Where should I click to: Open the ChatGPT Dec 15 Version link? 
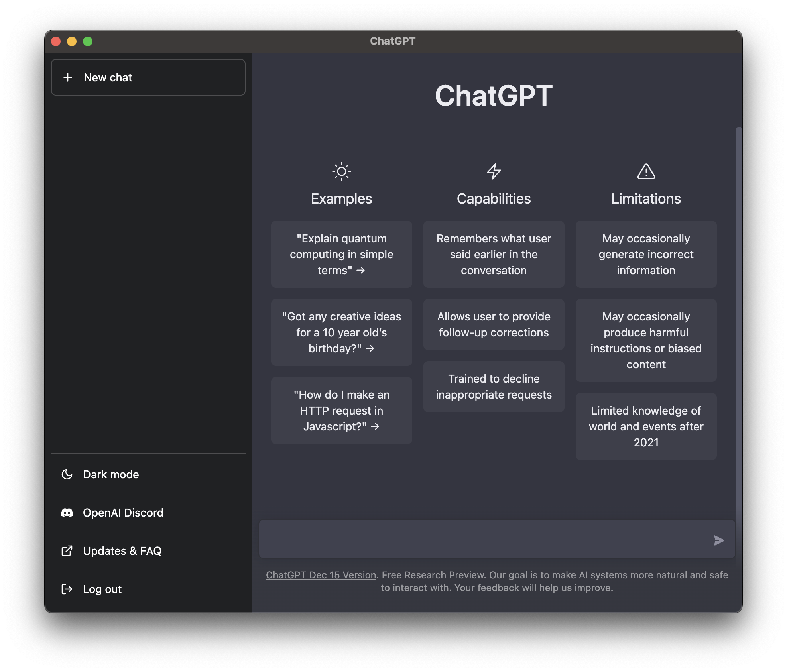pos(321,575)
